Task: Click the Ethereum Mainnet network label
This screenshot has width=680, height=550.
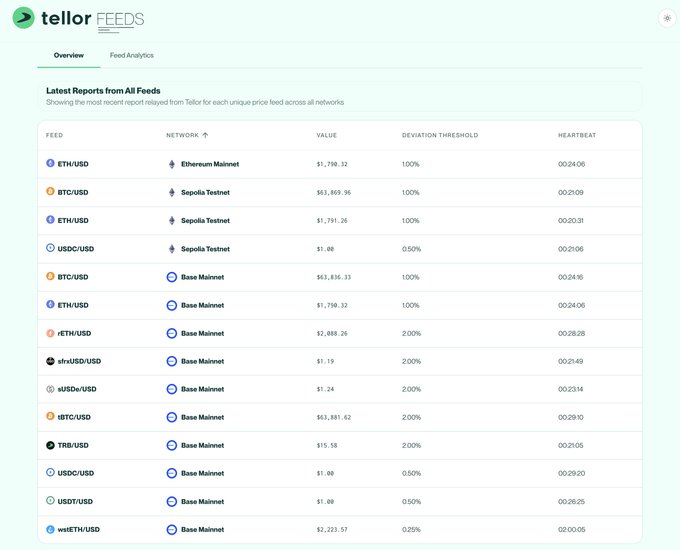Action: click(x=210, y=164)
